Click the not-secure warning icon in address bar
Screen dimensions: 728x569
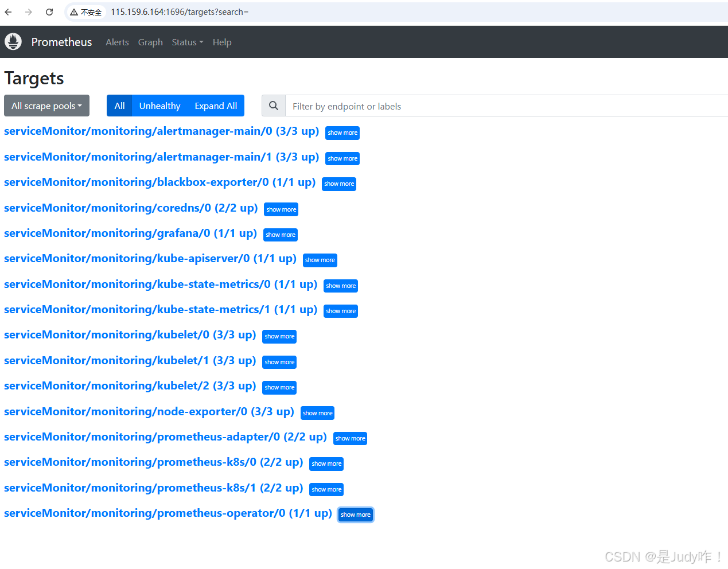coord(74,12)
